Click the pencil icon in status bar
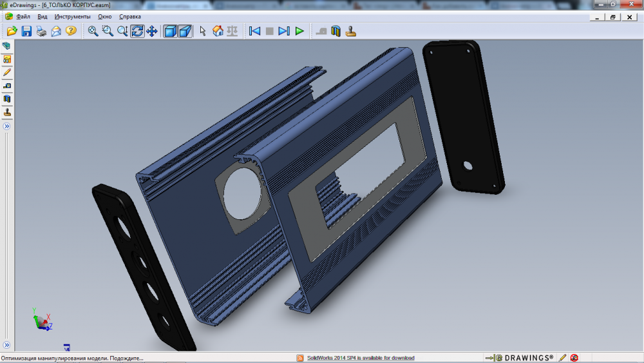Viewport: 644px width, 363px height. (563, 358)
